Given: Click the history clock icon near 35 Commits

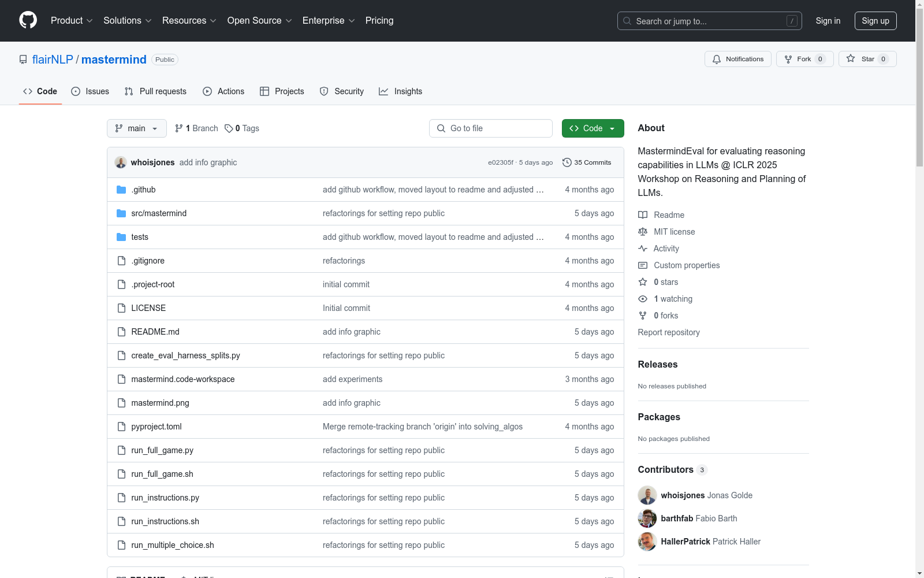Looking at the screenshot, I should 567,162.
